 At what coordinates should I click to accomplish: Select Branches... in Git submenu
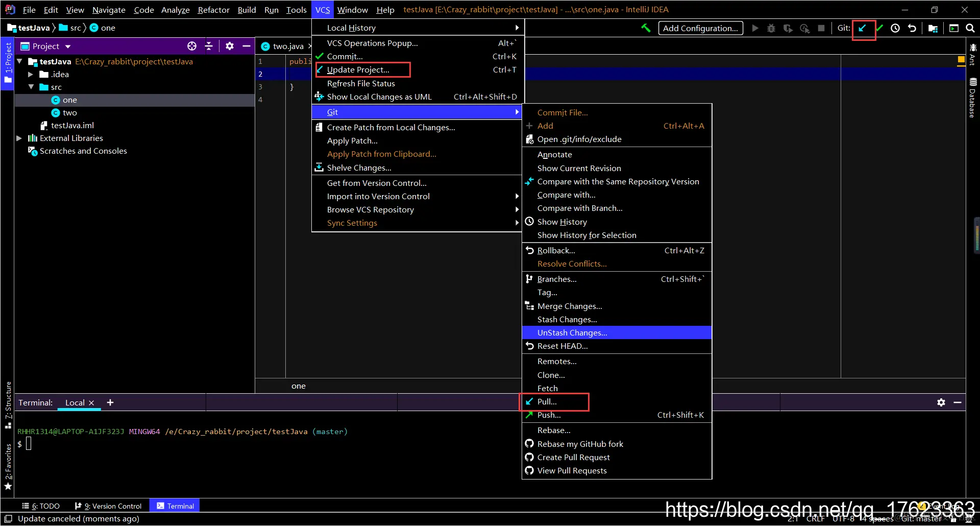(x=617, y=279)
